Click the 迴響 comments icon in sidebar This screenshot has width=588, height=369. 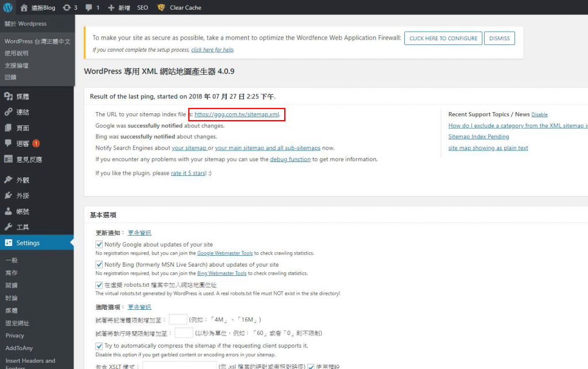click(8, 143)
